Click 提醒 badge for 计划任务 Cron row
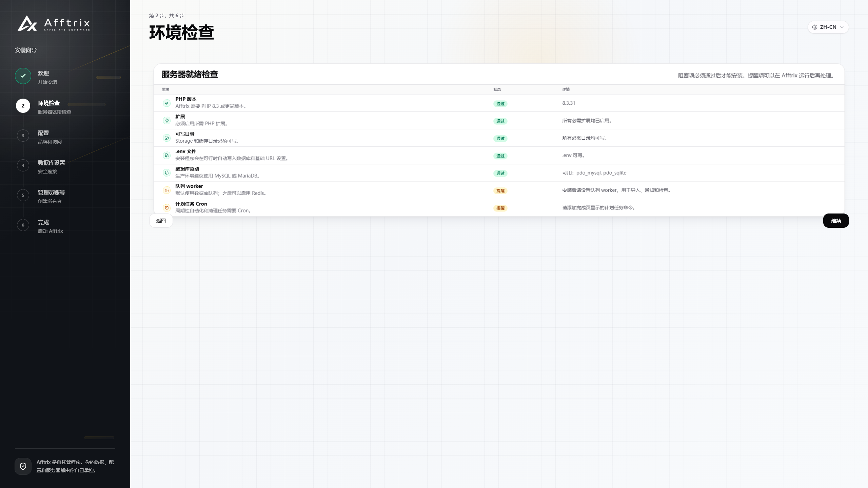 pos(500,208)
